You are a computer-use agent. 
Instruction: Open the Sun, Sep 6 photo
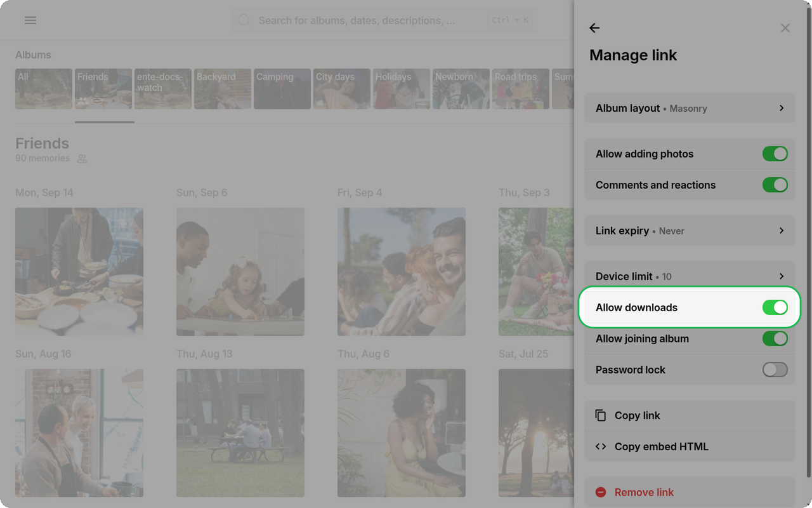tap(240, 272)
